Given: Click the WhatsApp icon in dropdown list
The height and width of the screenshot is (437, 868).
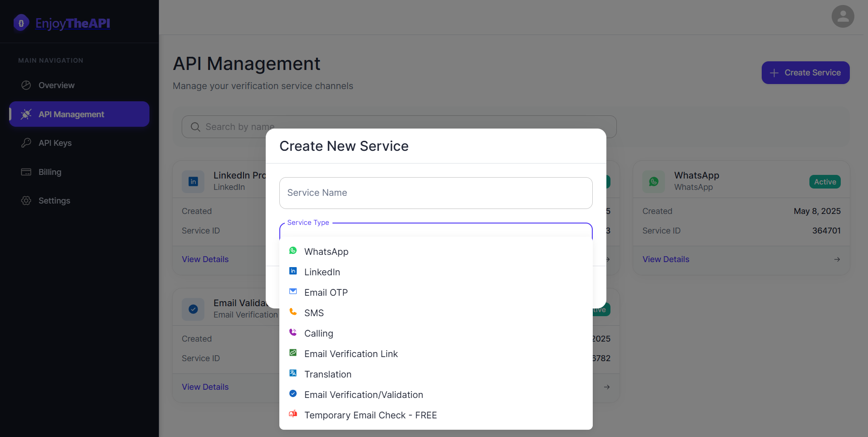Looking at the screenshot, I should pyautogui.click(x=293, y=251).
